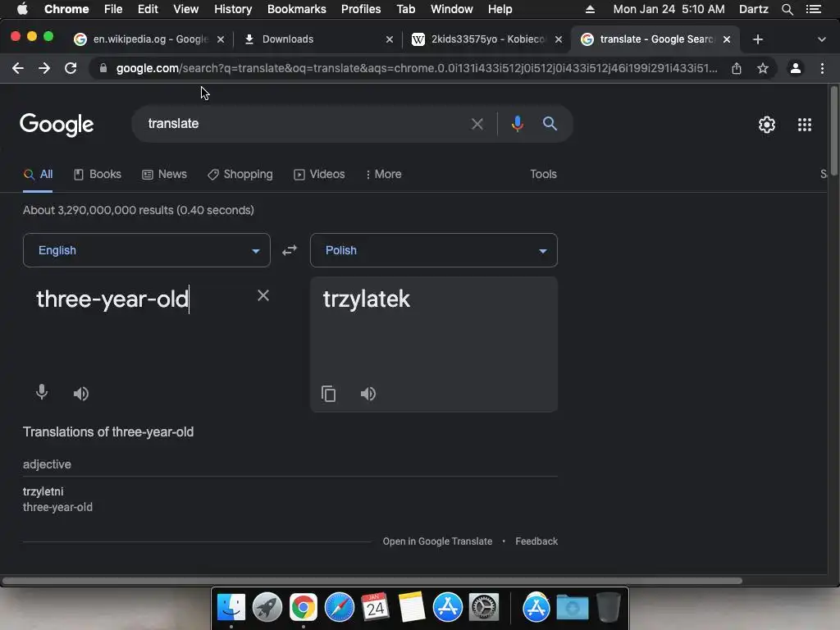Swap English and Polish languages

click(x=290, y=250)
